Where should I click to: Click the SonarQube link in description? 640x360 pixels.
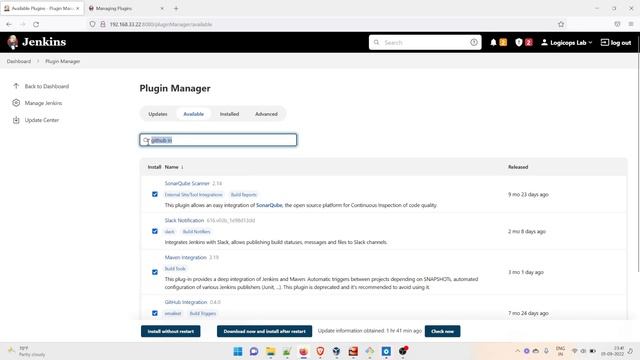(x=269, y=205)
